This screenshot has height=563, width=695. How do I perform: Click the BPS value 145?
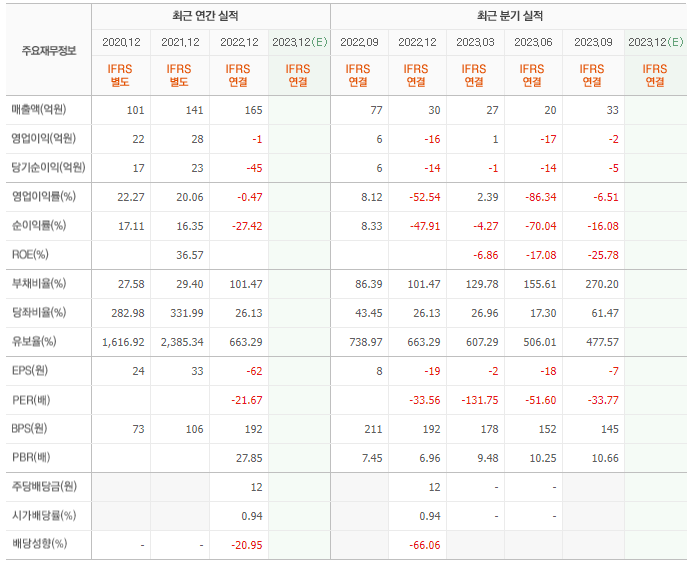pos(610,429)
